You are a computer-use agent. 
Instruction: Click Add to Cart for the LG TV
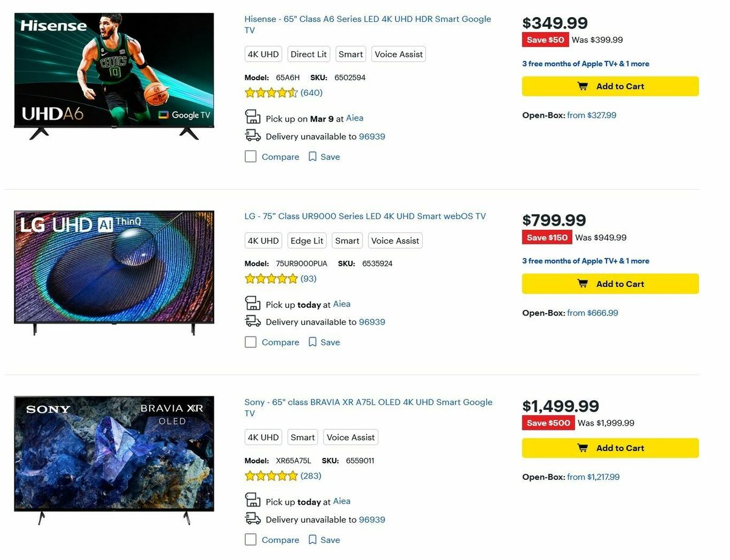610,283
